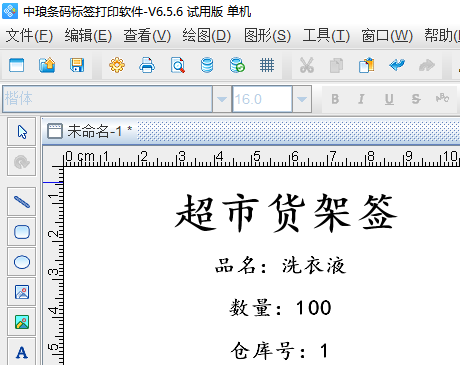Expand the font name dropdown
The image size is (460, 365).
tap(222, 99)
